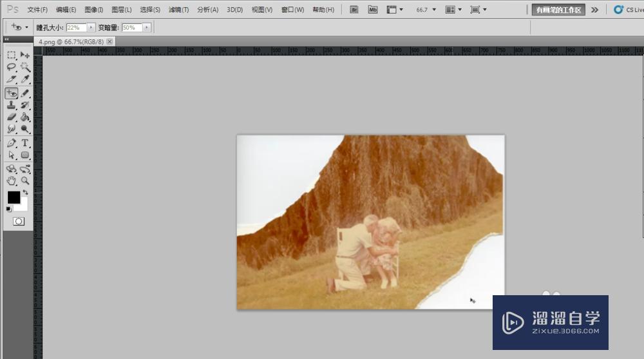
Task: Select the 3D Camera Rotate tool
Action: pyautogui.click(x=25, y=169)
